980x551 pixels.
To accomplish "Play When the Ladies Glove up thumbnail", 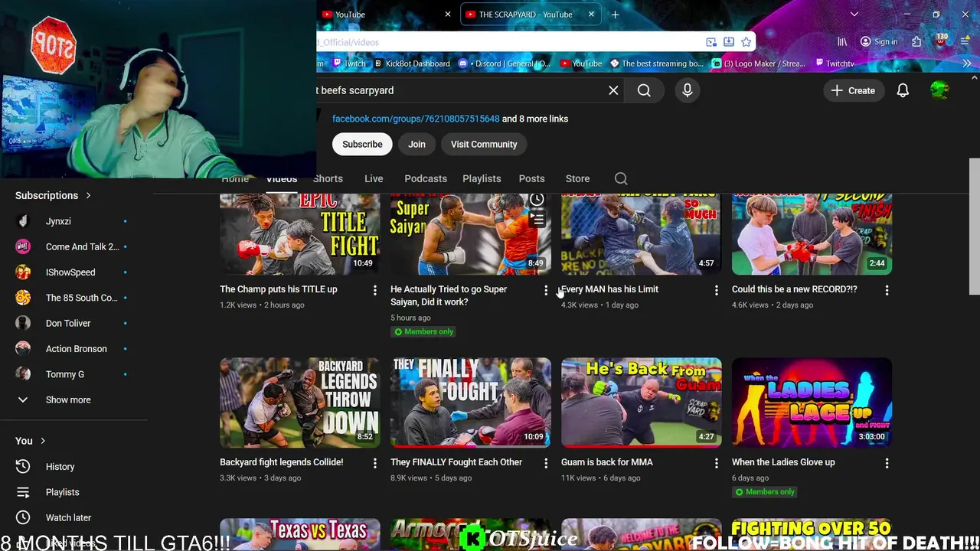I will 812,403.
